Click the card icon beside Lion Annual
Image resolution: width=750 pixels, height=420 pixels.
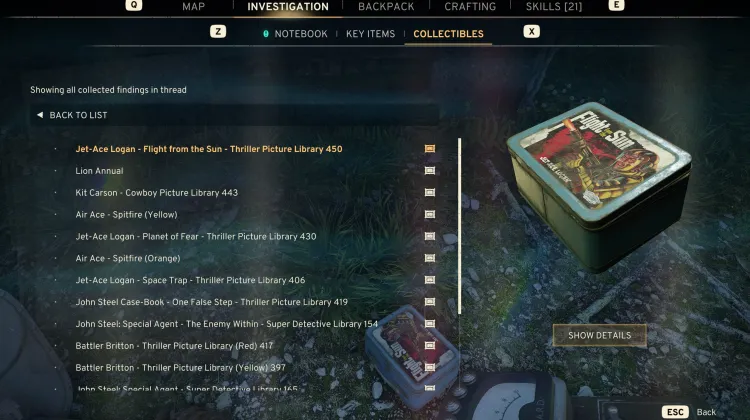(430, 171)
